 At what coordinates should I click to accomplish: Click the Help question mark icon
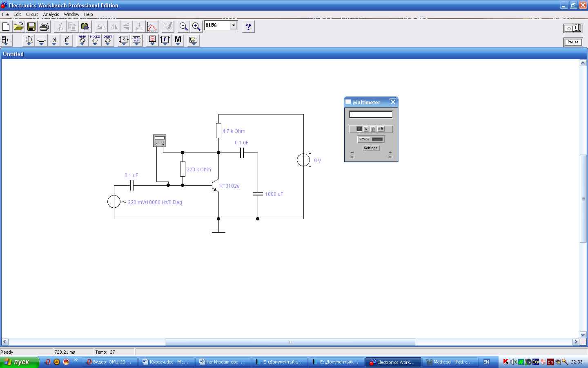point(248,27)
